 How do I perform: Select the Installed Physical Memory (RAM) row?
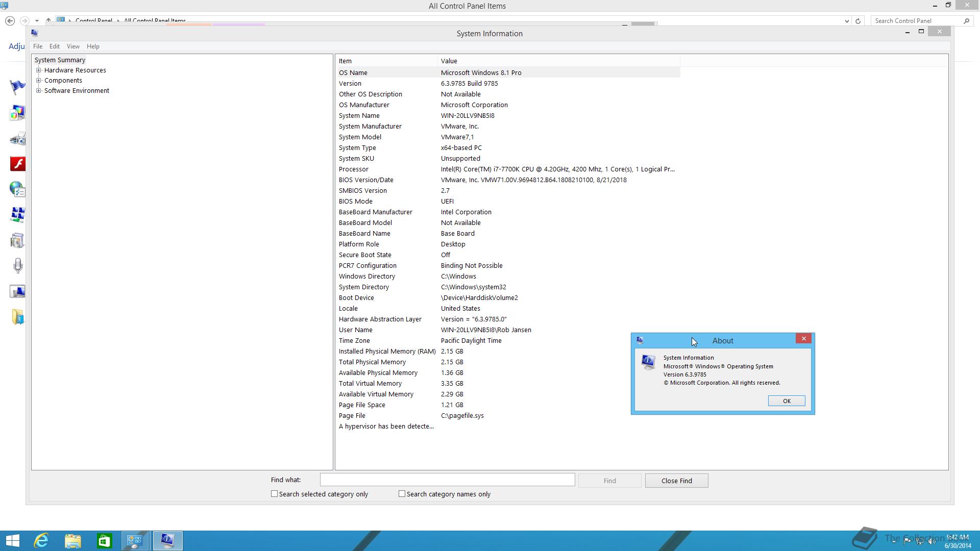coord(508,351)
